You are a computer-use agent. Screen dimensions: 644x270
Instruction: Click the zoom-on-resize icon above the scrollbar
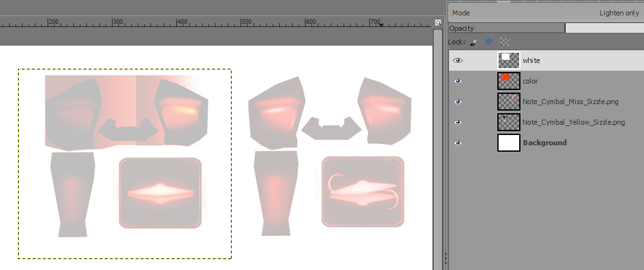click(x=437, y=22)
